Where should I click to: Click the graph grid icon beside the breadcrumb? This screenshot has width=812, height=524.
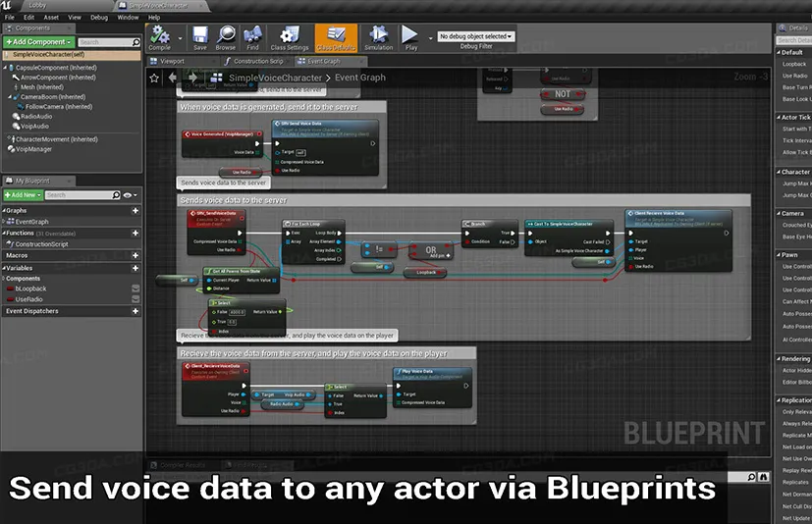[216, 78]
